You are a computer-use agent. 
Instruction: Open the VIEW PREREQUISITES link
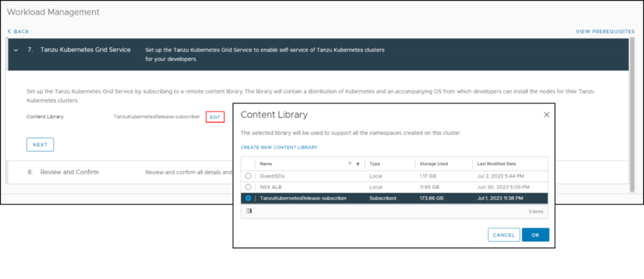(605, 31)
